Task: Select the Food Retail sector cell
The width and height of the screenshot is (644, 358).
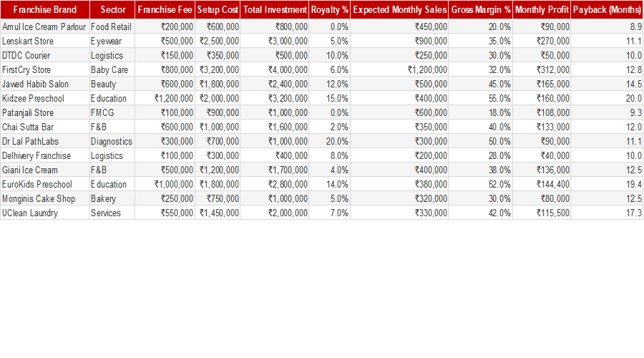Action: pos(112,26)
